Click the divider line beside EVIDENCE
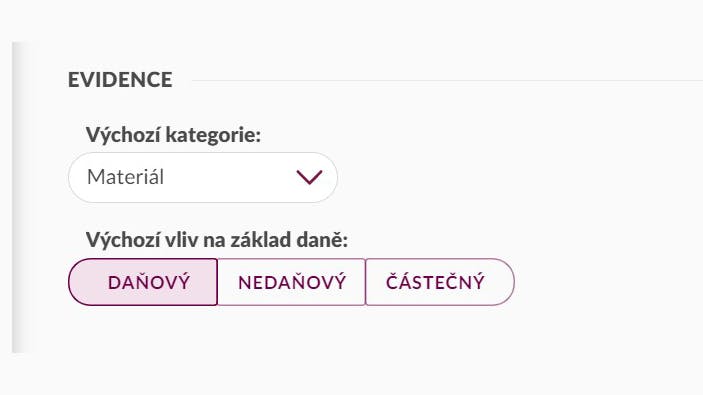703x395 pixels. 447,81
